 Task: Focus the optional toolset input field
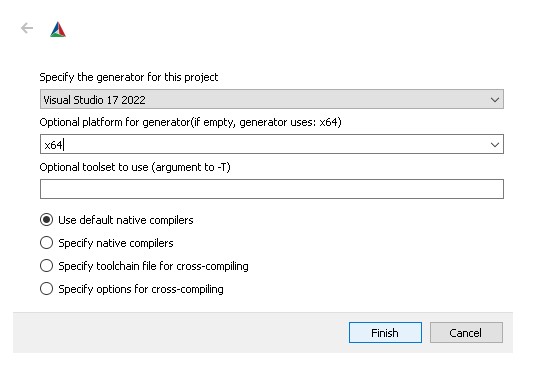[x=272, y=189]
